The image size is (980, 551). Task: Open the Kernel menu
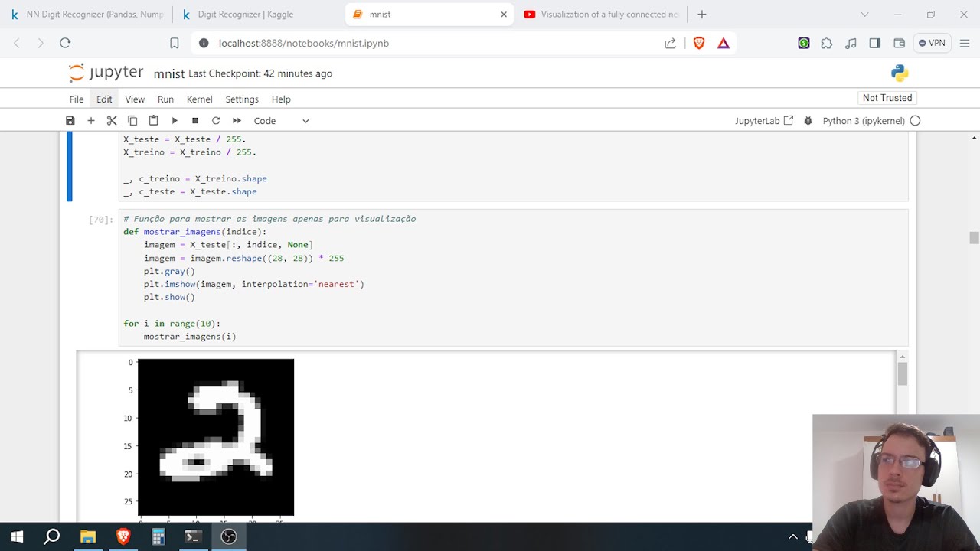200,99
